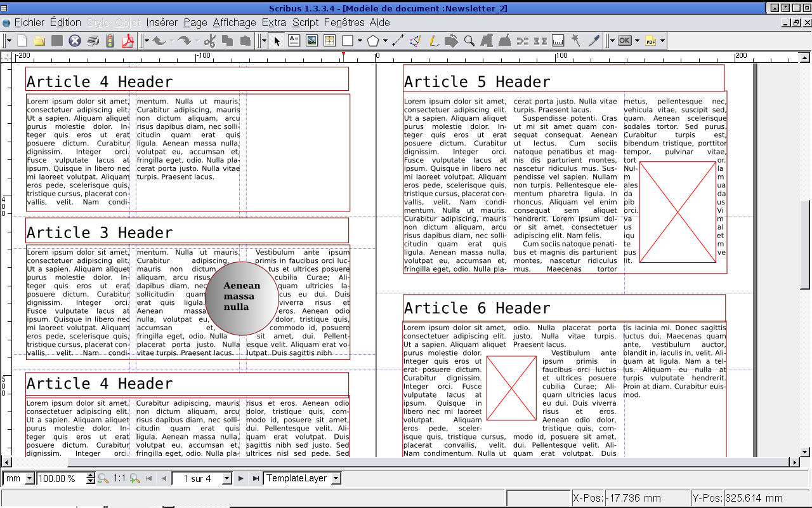Open the page number '1 sur 4' combo
Viewport: 812px width, 508px height.
pyautogui.click(x=226, y=478)
